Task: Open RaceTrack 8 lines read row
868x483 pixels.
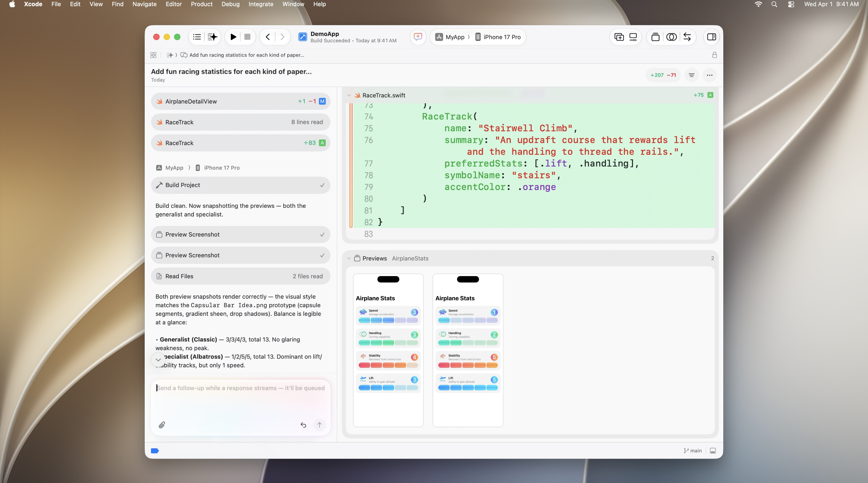Action: 241,122
